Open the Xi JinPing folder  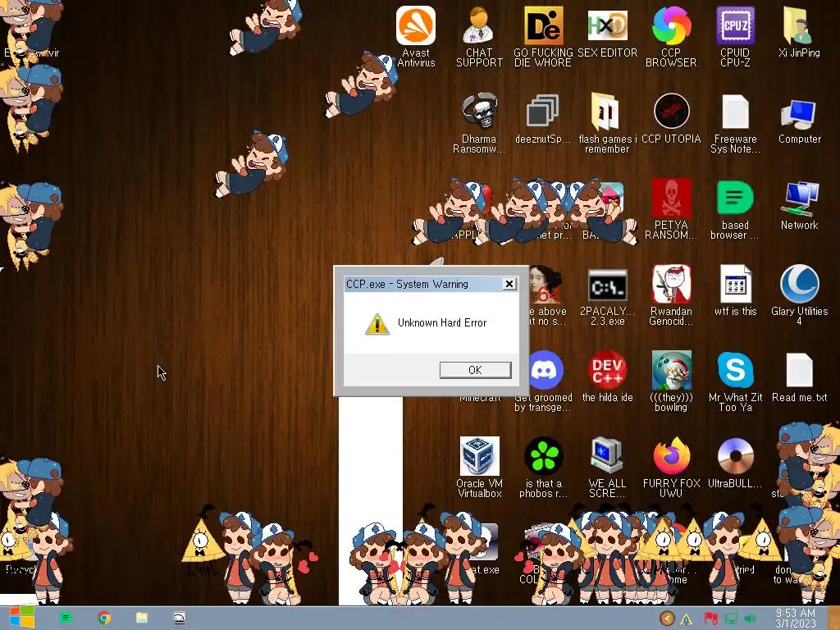(799, 32)
